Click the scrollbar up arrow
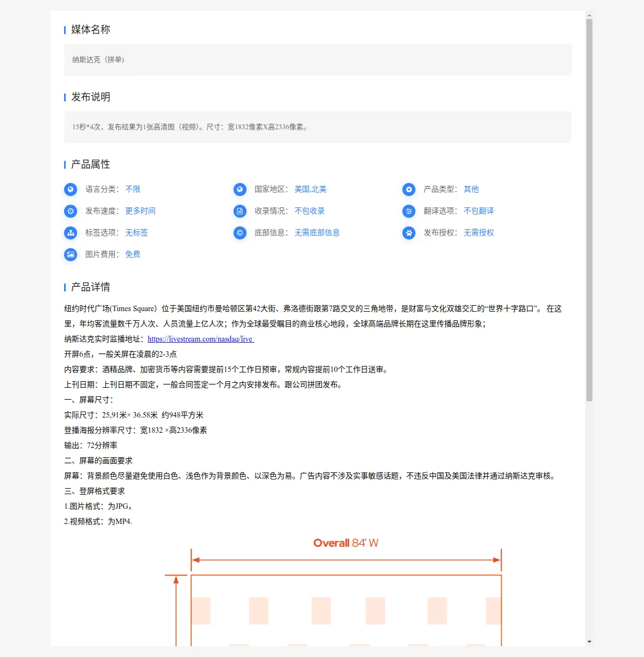Image resolution: width=644 pixels, height=657 pixels. point(589,15)
